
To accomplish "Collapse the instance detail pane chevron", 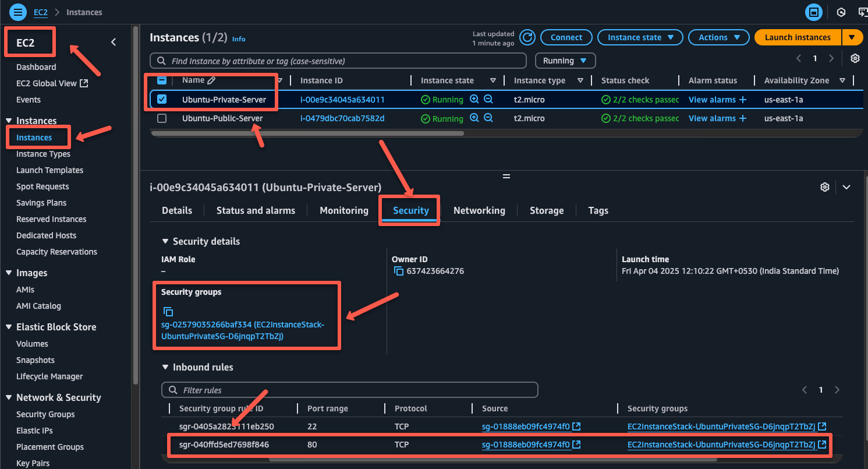I will click(x=846, y=187).
